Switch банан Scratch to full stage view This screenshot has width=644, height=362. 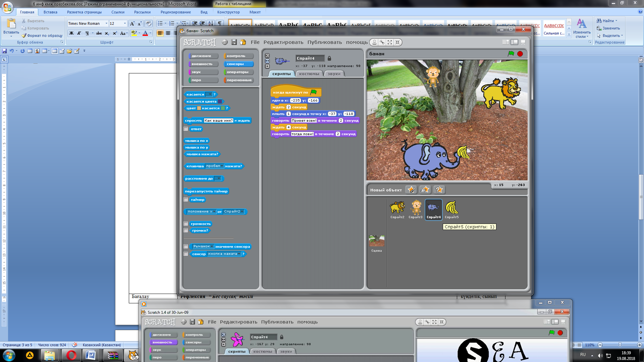click(x=514, y=42)
